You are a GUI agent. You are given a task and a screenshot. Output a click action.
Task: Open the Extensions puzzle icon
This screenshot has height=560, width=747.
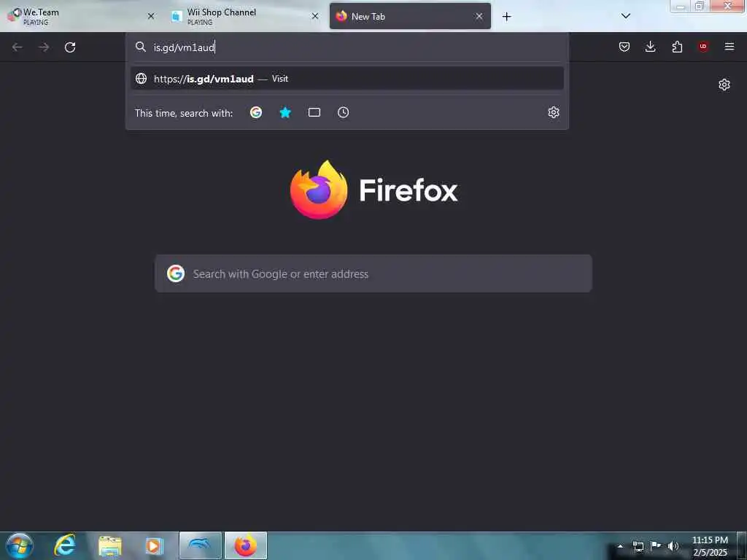click(677, 47)
